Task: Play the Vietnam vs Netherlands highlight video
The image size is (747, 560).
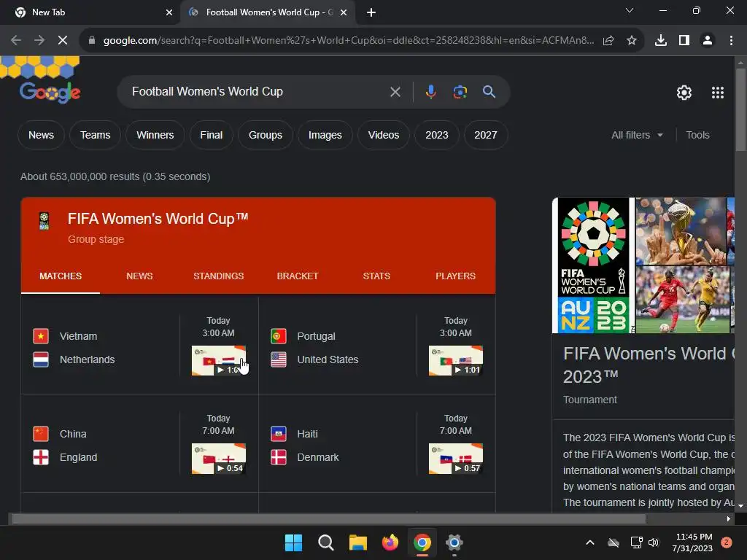Action: [219, 360]
